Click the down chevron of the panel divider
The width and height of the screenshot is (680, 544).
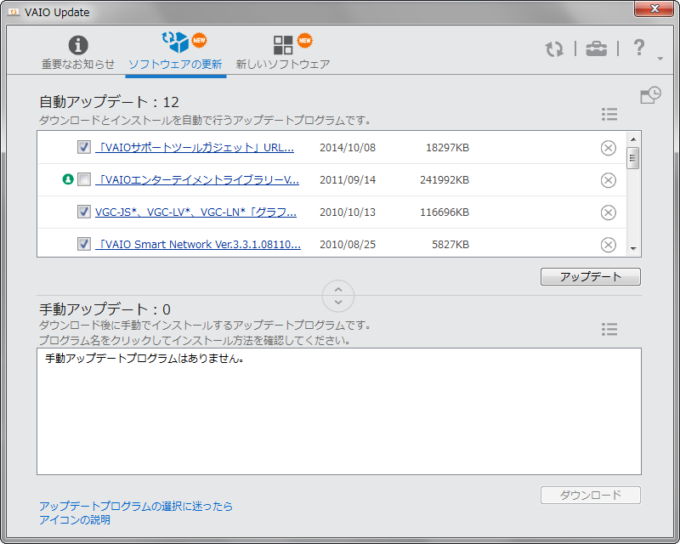(x=339, y=302)
